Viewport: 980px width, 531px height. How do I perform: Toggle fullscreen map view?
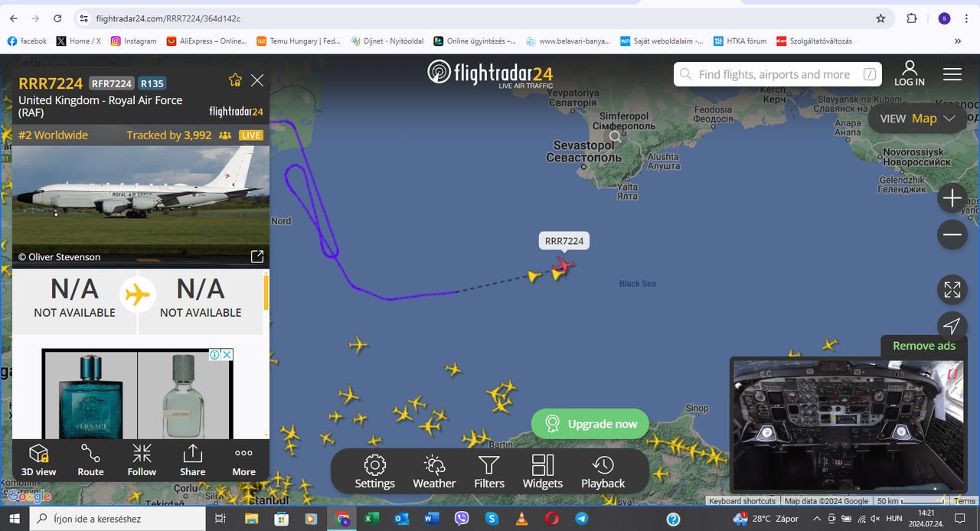tap(952, 290)
